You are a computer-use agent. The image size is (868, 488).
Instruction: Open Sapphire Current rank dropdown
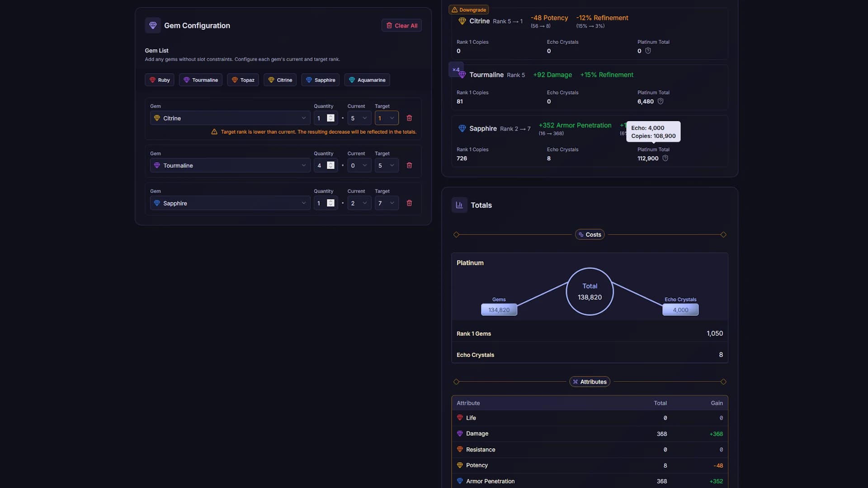click(359, 203)
